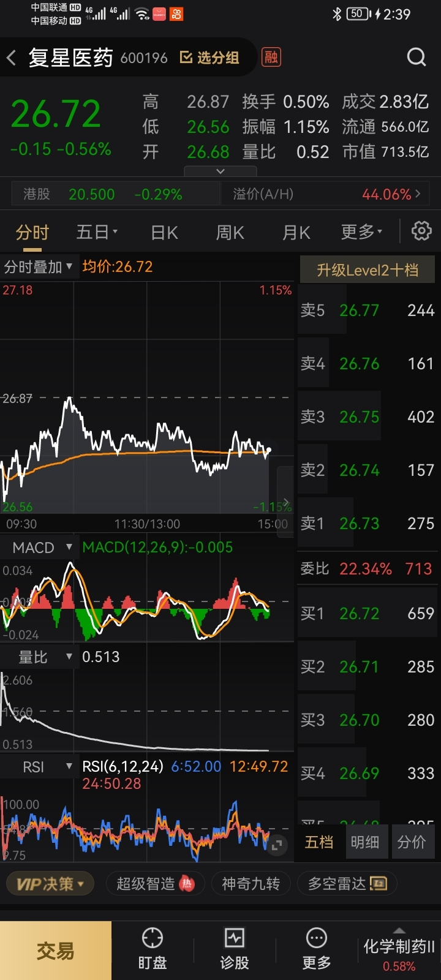Image resolution: width=441 pixels, height=980 pixels.
Task: Tap 买4 price 26.69 row
Action: tap(367, 774)
